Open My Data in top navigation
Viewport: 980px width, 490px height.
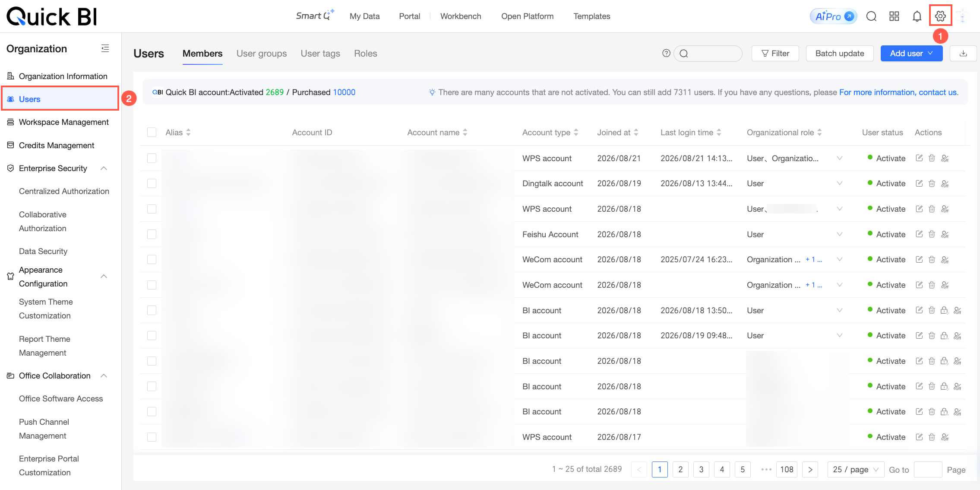[x=365, y=16]
